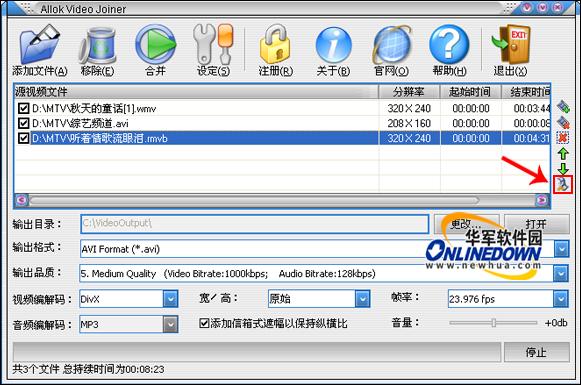The width and height of the screenshot is (581, 385).
Task: Start merging with the green 合并 play icon
Action: point(155,44)
